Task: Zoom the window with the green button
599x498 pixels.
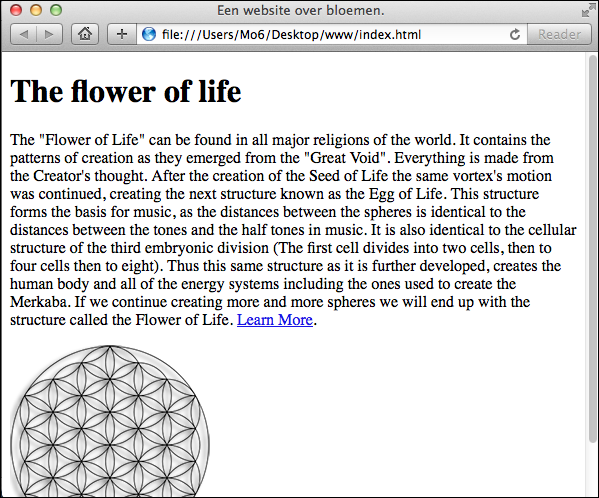Action: (x=56, y=10)
